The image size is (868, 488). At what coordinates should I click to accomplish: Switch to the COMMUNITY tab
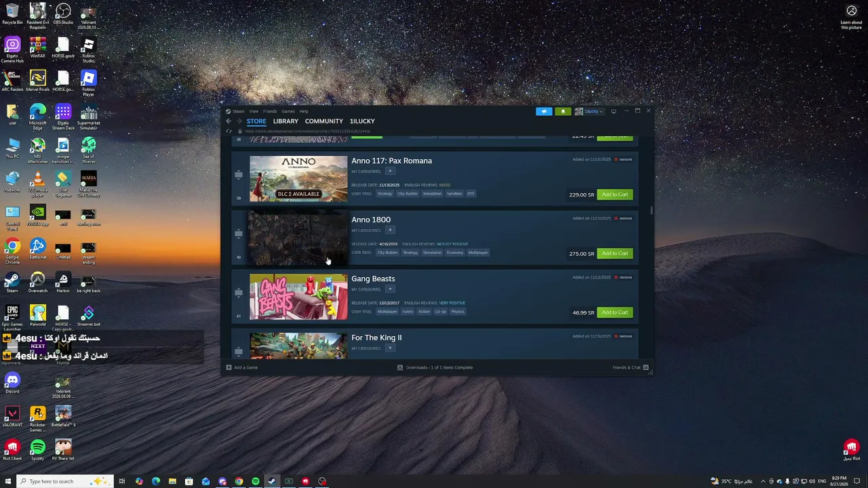click(324, 121)
